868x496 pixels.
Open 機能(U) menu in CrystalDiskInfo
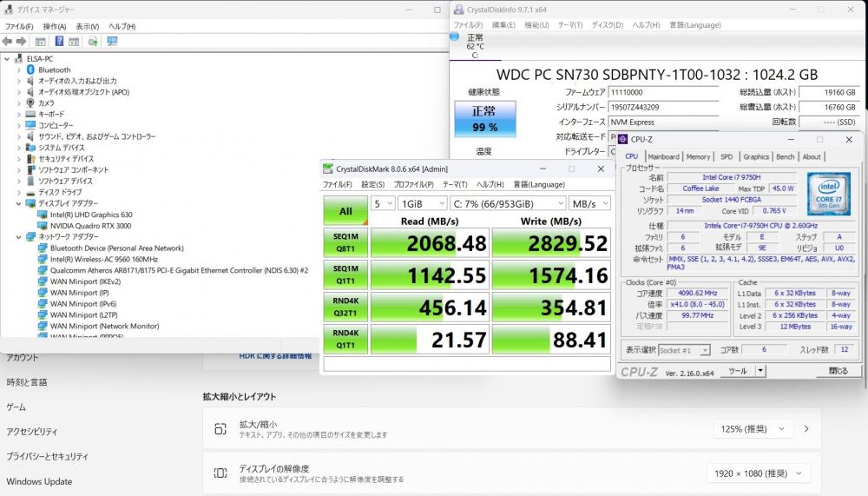(536, 25)
